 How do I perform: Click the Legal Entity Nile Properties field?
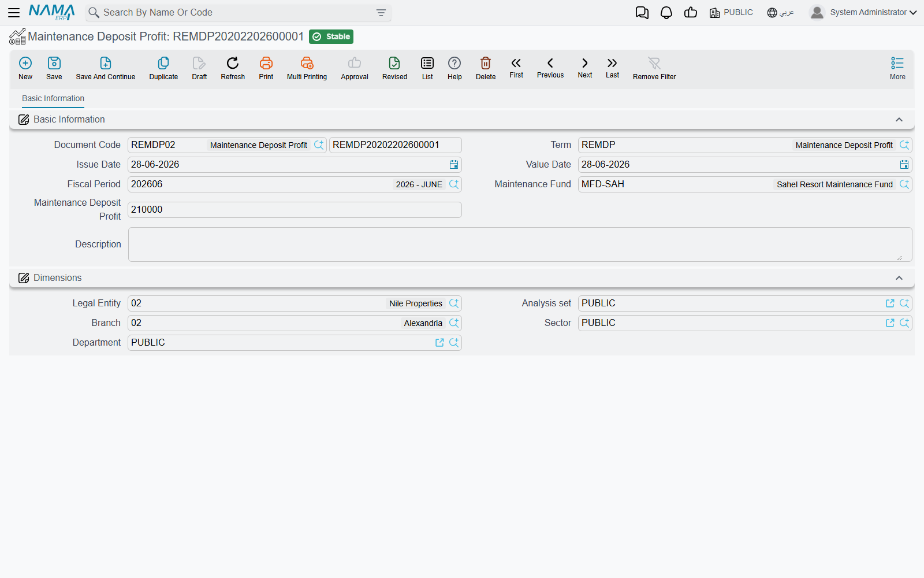[x=295, y=303]
